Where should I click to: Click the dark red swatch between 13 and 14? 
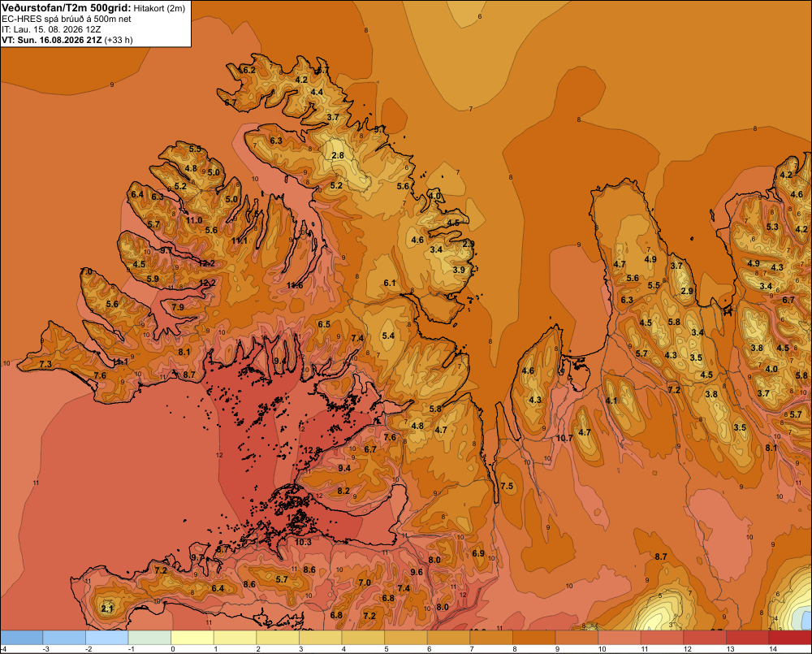pyautogui.click(x=747, y=638)
